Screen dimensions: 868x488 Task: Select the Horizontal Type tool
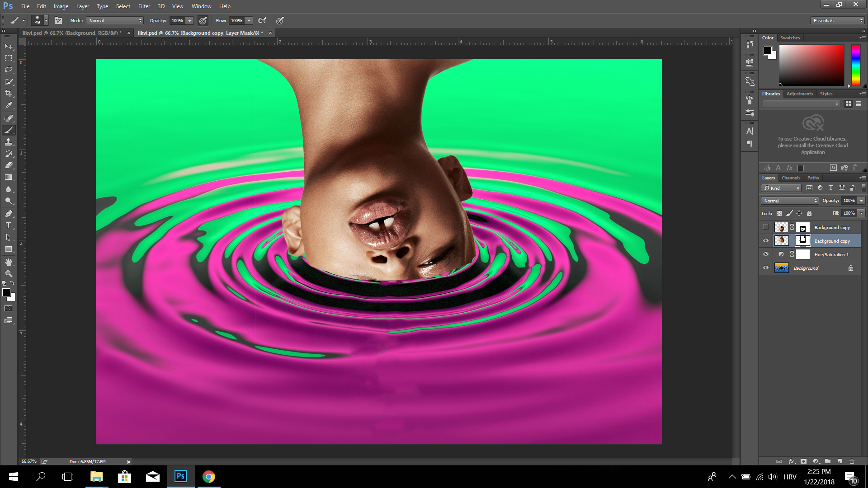(9, 225)
